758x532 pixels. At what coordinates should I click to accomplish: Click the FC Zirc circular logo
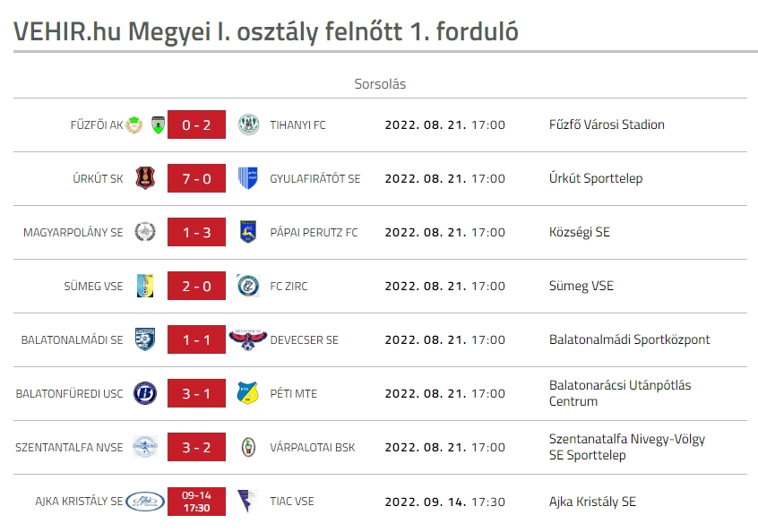[248, 286]
